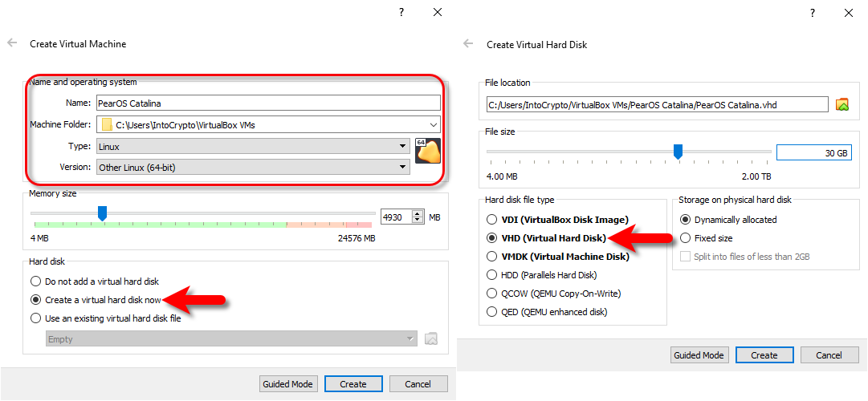
Task: Decrease memory size with stepper down arrow
Action: pyautogui.click(x=418, y=220)
